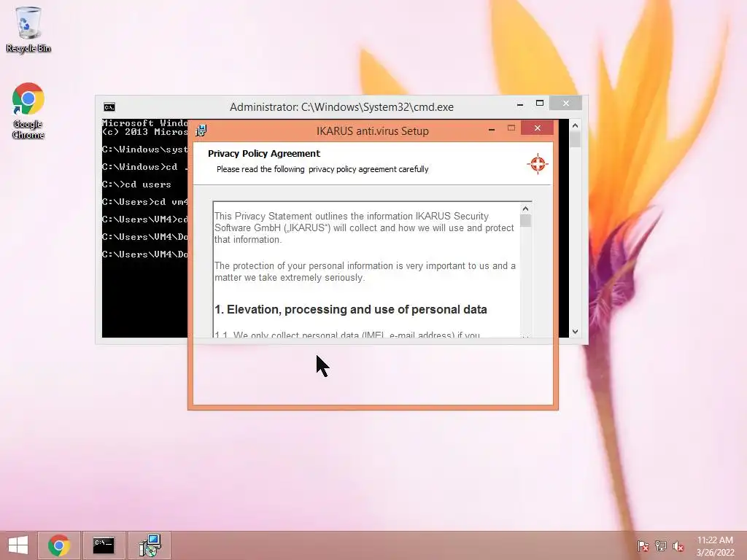Click the red IKARUS crosshair logo
Image resolution: width=747 pixels, height=560 pixels.
click(538, 164)
